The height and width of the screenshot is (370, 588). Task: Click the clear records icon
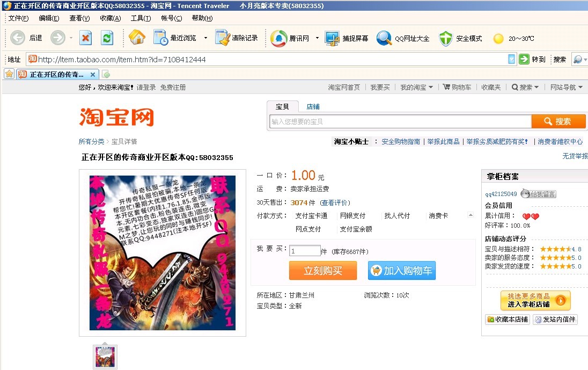point(223,38)
